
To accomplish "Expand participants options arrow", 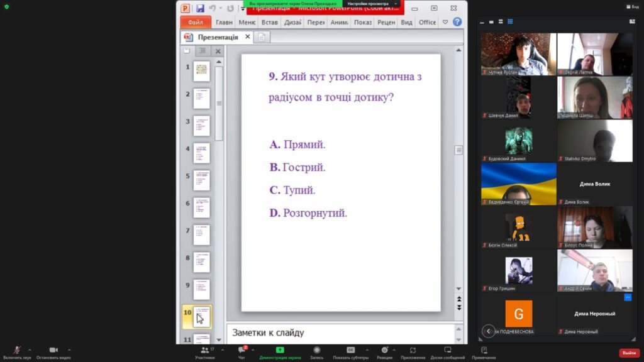I will click(223, 350).
